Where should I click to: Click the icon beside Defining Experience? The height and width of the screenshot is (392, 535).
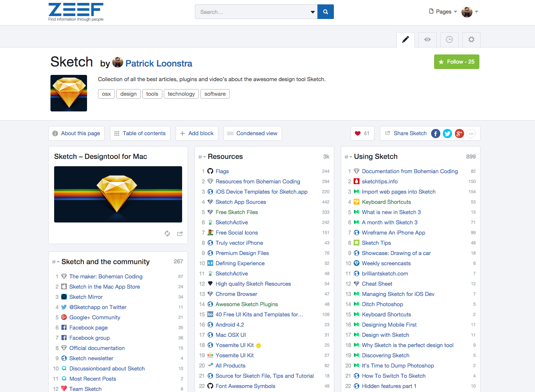tap(210, 263)
